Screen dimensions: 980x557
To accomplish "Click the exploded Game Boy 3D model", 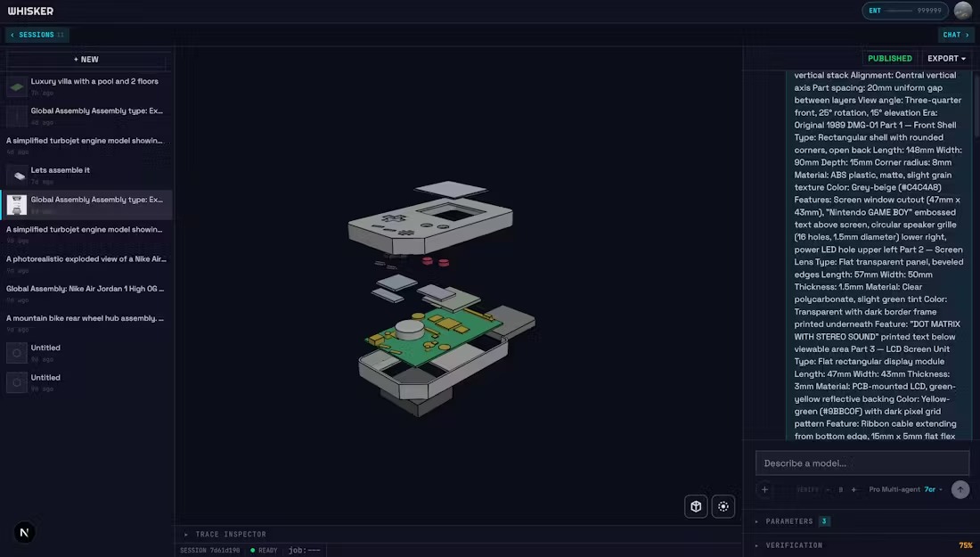I will click(441, 298).
